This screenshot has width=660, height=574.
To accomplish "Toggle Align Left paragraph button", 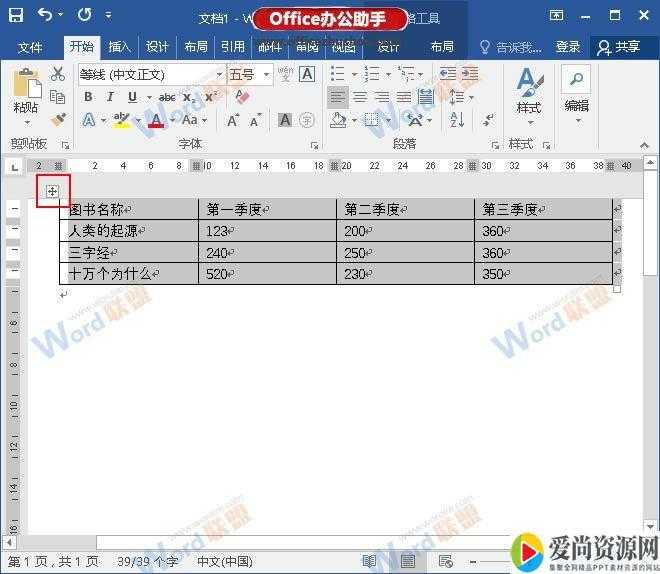I will [338, 97].
